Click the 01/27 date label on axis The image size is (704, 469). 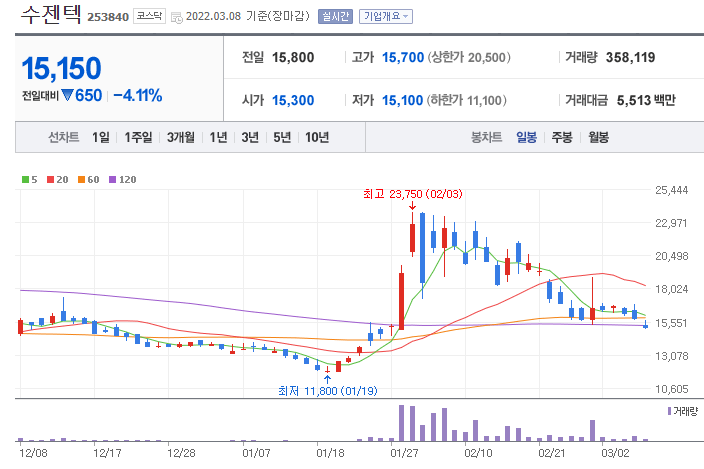point(404,453)
